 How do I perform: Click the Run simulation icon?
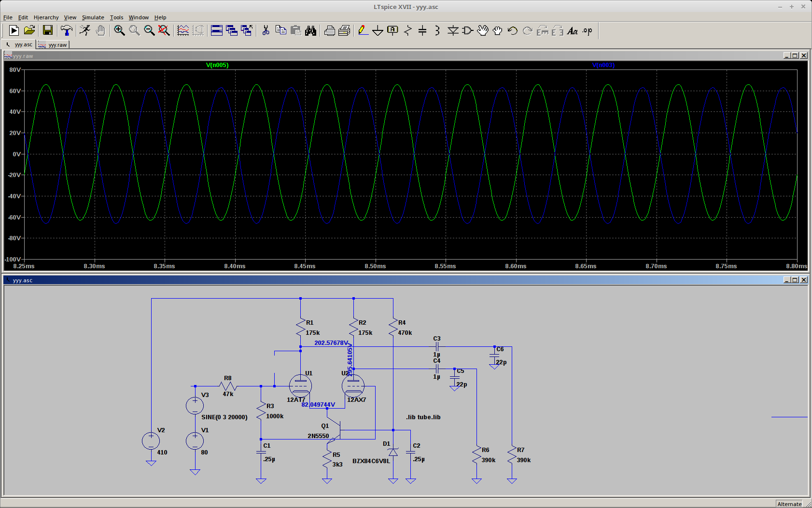[14, 30]
